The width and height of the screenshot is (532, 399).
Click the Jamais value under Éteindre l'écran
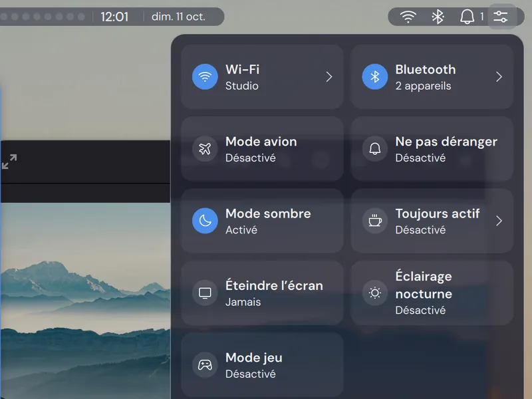(x=243, y=302)
